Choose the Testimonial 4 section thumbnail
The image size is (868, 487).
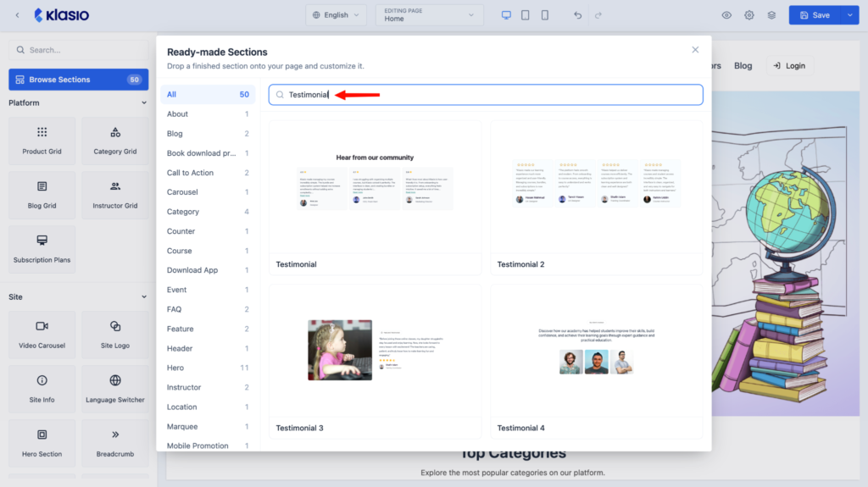596,362
